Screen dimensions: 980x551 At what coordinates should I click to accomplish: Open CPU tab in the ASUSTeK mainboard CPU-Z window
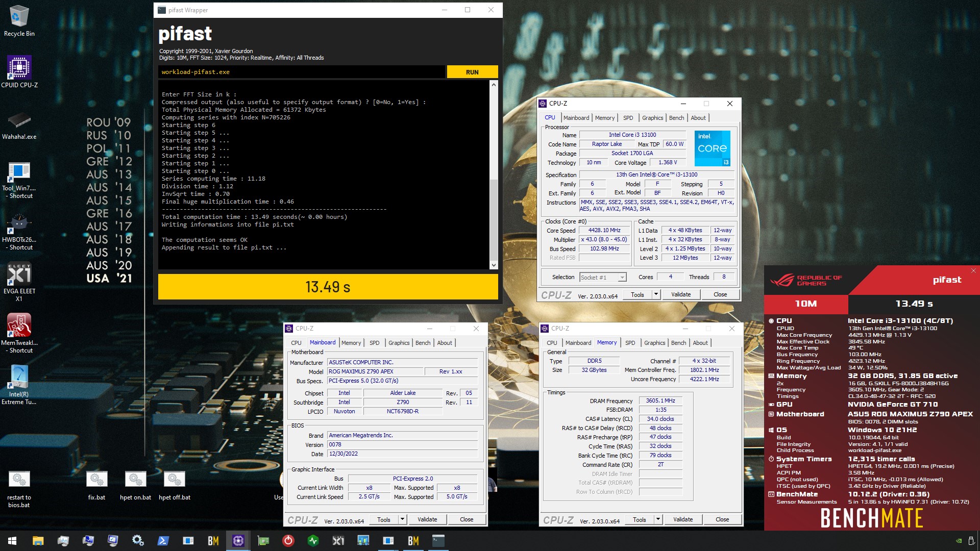(296, 343)
